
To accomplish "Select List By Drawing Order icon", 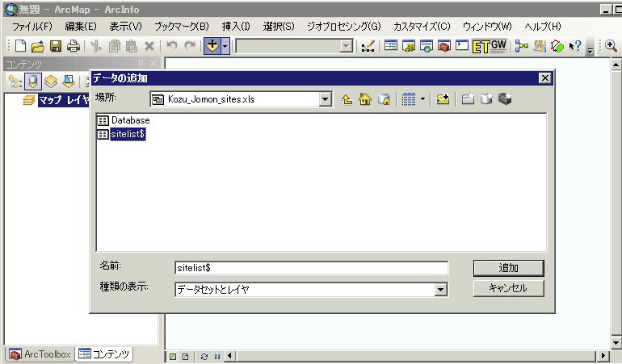I will click(x=15, y=82).
